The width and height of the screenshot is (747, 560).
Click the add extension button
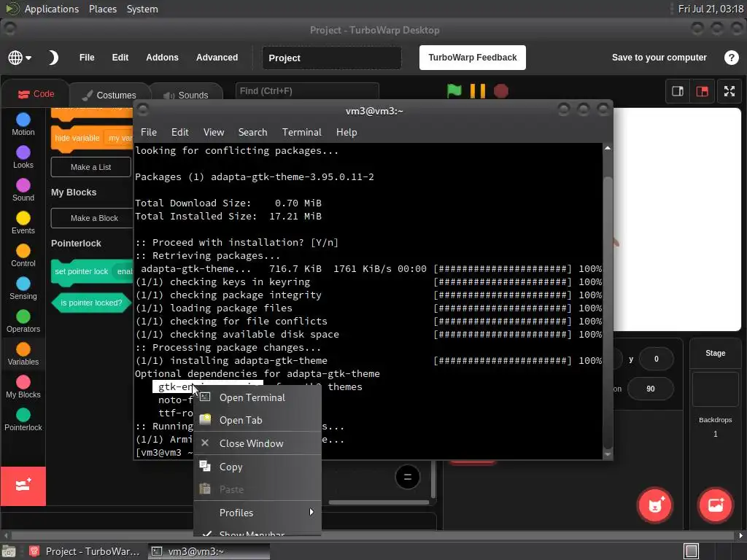pyautogui.click(x=23, y=486)
